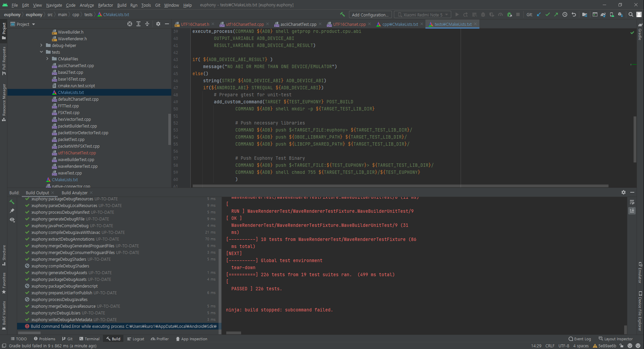Pin the Build Output tab
644x349 pixels.
coord(12,211)
